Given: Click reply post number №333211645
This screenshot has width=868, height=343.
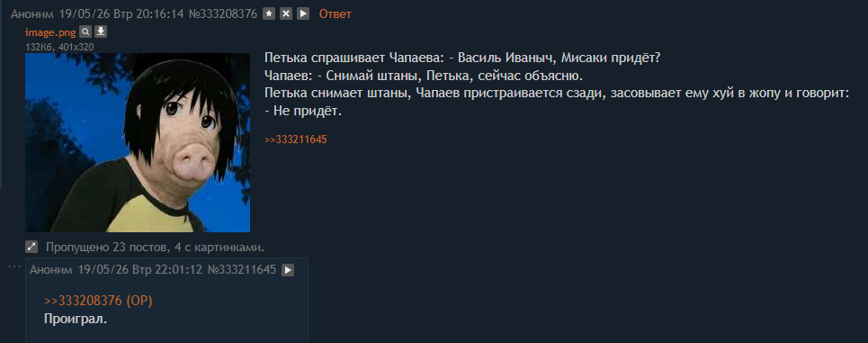Looking at the screenshot, I should (242, 270).
